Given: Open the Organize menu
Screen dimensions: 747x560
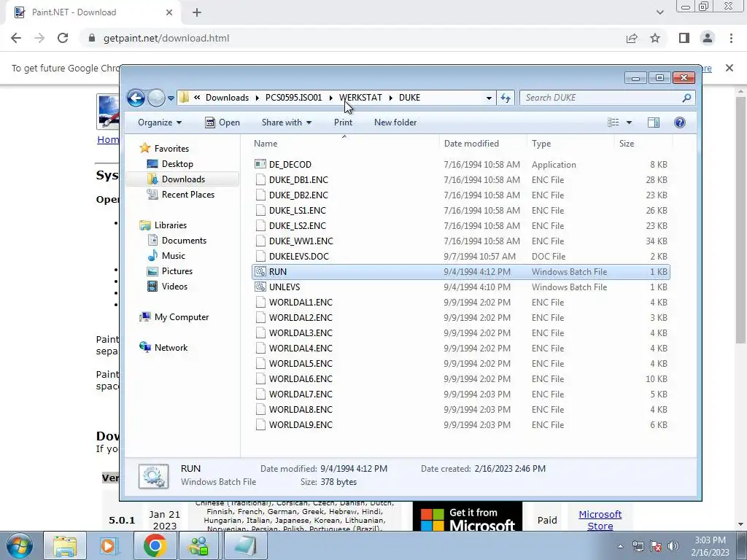Looking at the screenshot, I should pos(160,122).
